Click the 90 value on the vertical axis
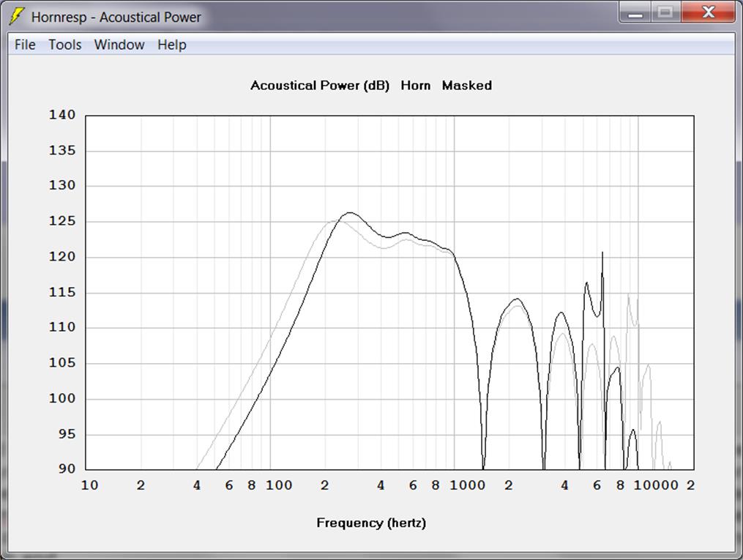This screenshot has height=560, width=743. pyautogui.click(x=67, y=468)
